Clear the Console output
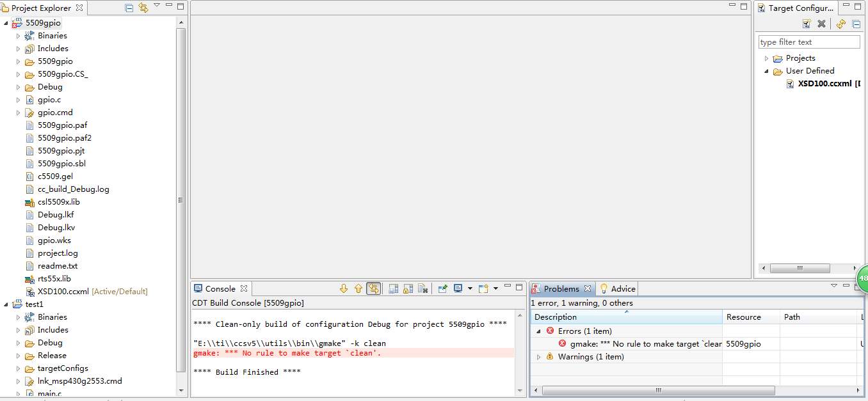868x401 pixels. pyautogui.click(x=422, y=288)
